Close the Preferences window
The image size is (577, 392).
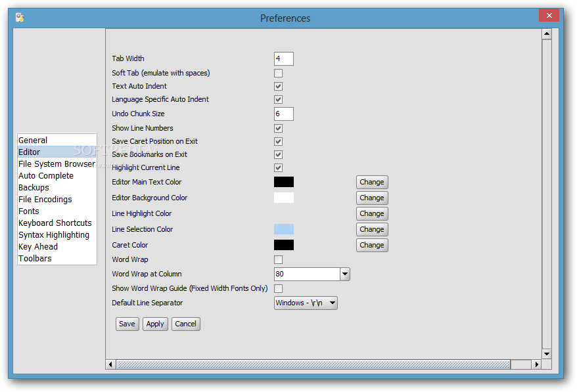point(549,16)
